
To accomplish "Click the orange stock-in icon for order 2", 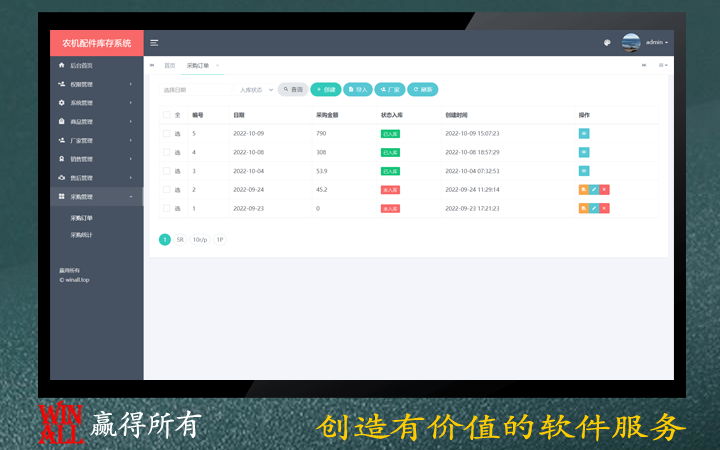I will click(x=584, y=190).
